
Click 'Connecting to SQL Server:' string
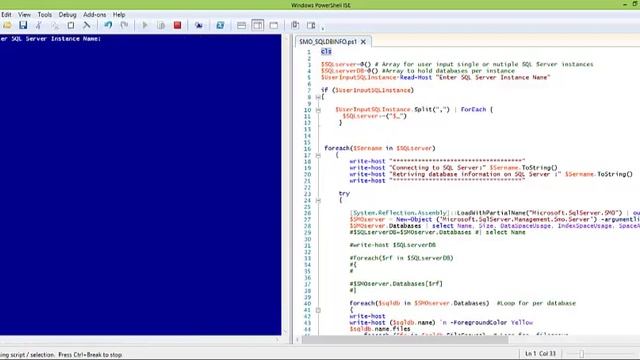pyautogui.click(x=438, y=168)
